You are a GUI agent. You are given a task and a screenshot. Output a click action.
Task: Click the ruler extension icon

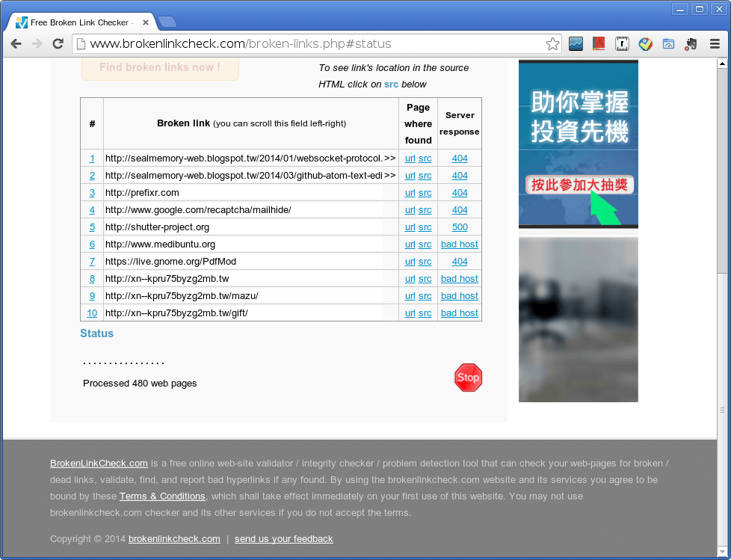click(x=622, y=44)
